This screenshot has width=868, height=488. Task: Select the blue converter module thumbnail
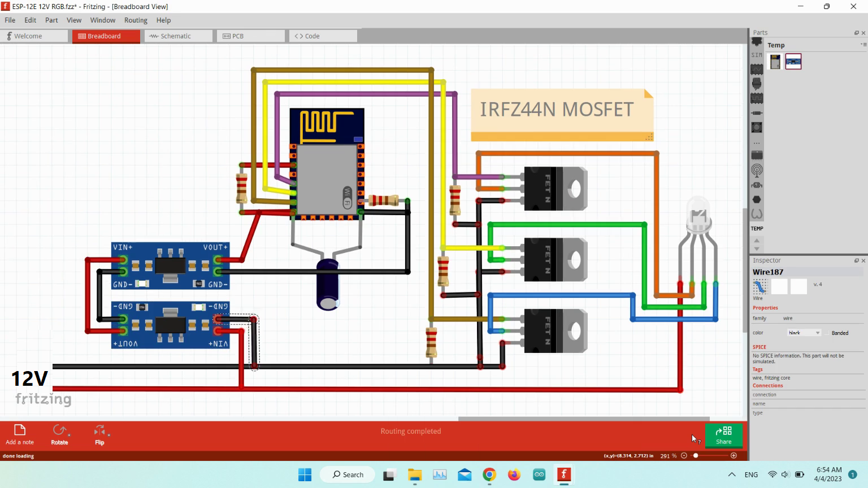pos(793,62)
